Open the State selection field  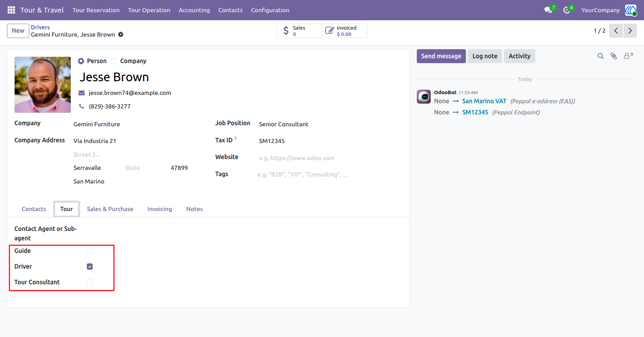pyautogui.click(x=145, y=168)
